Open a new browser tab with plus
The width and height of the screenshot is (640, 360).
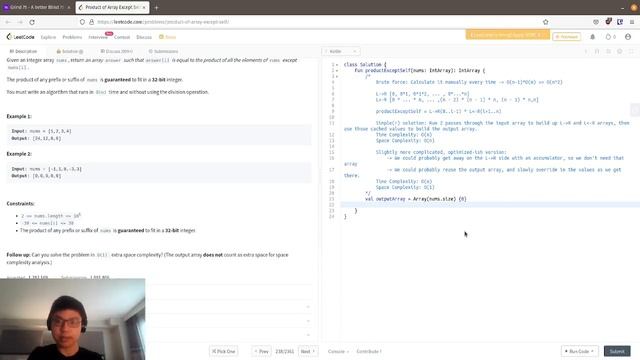(x=156, y=7)
